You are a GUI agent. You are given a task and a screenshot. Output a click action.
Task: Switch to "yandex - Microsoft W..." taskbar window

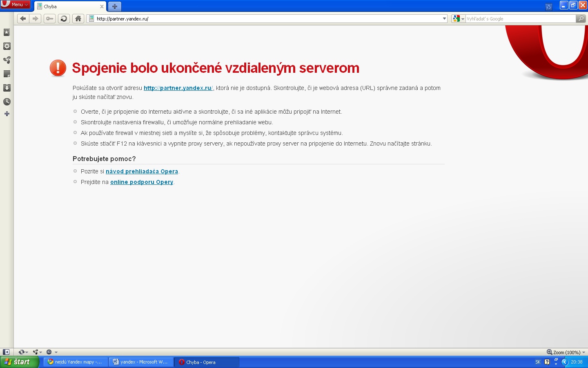pos(141,362)
